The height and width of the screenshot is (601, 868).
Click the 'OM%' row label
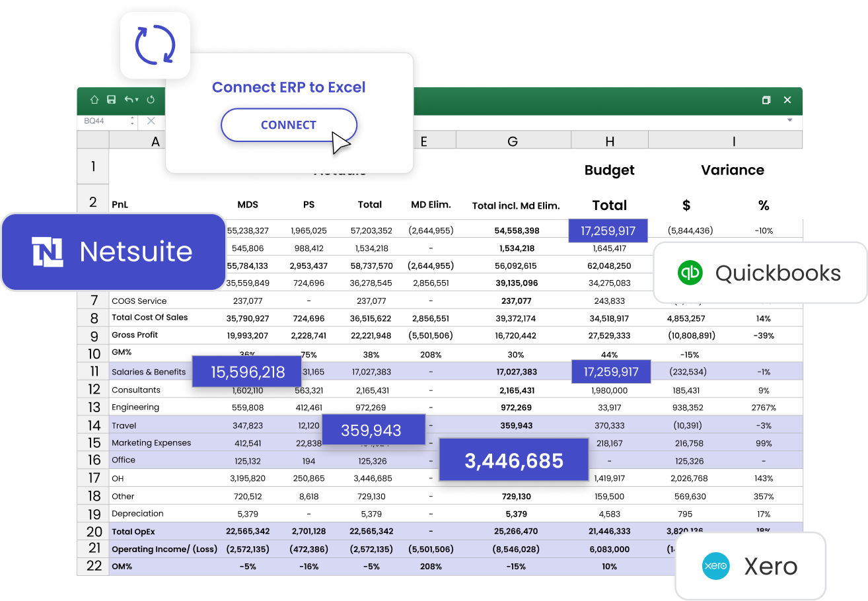click(122, 566)
